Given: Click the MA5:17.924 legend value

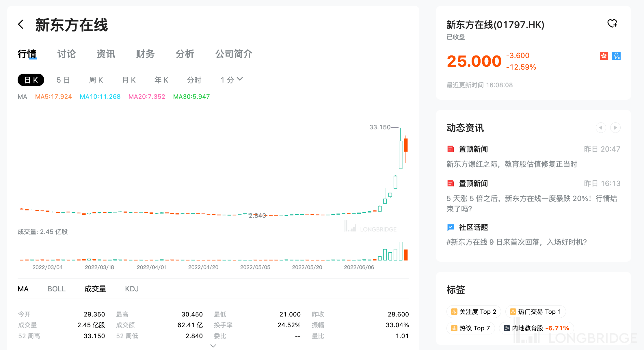Looking at the screenshot, I should (53, 96).
